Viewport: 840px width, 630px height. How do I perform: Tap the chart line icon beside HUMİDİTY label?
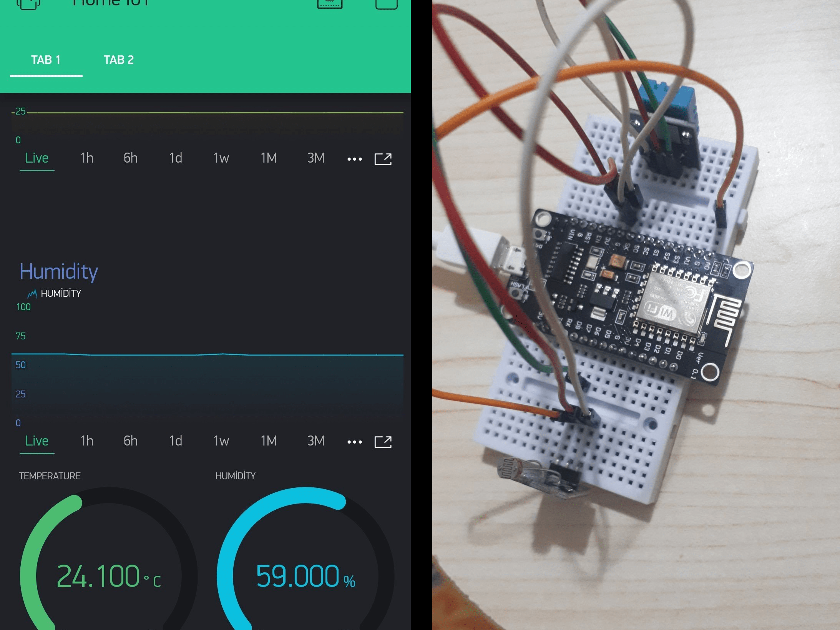(32, 293)
